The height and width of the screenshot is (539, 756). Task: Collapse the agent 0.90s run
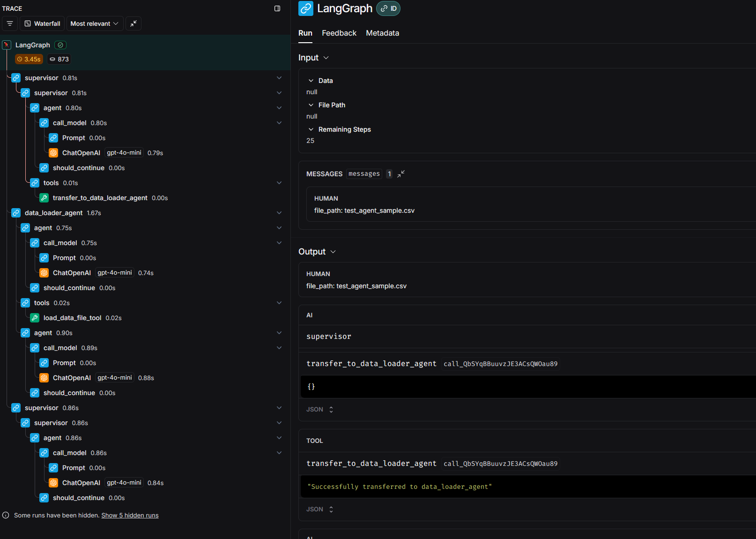(x=279, y=333)
